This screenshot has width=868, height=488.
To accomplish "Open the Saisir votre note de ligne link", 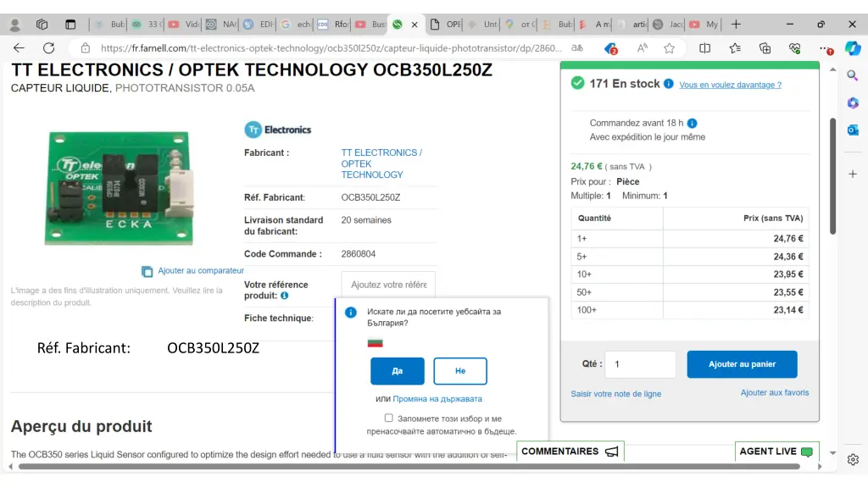I will 615,394.
